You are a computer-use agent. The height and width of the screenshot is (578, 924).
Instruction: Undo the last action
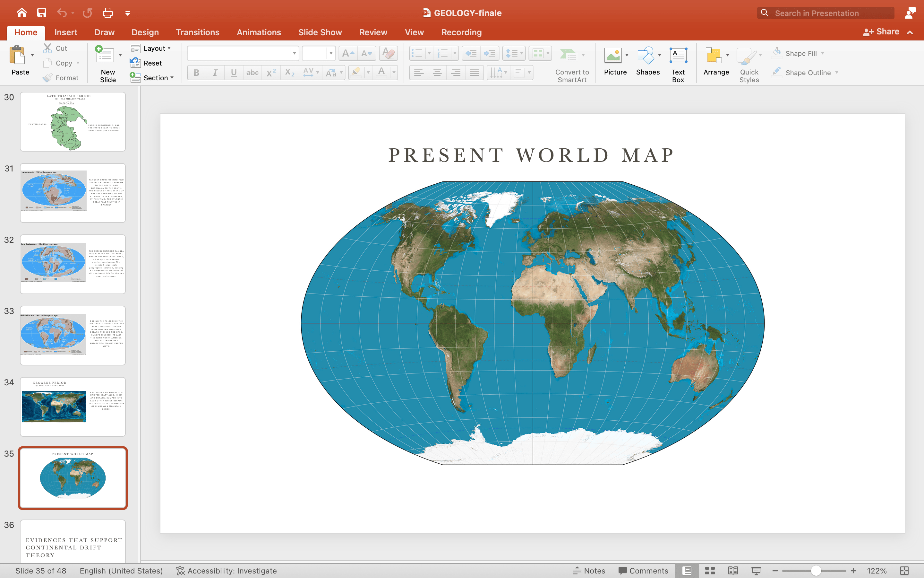point(62,13)
